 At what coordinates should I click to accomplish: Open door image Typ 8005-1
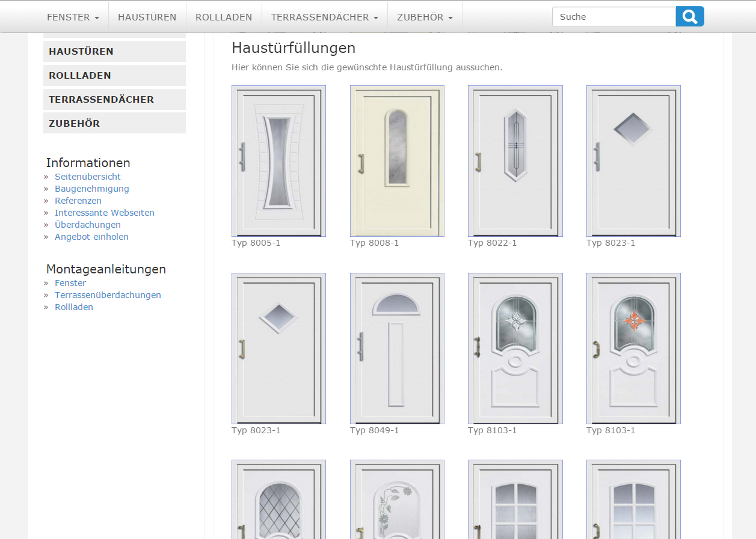coord(278,161)
